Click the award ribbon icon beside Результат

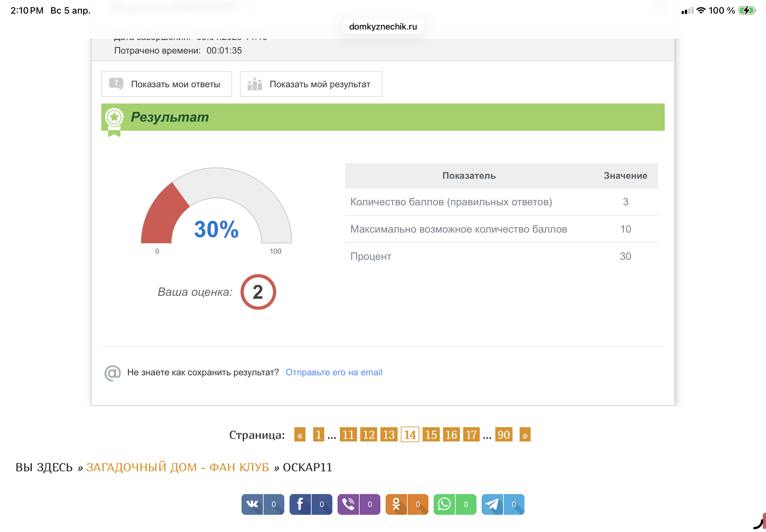pyautogui.click(x=114, y=120)
